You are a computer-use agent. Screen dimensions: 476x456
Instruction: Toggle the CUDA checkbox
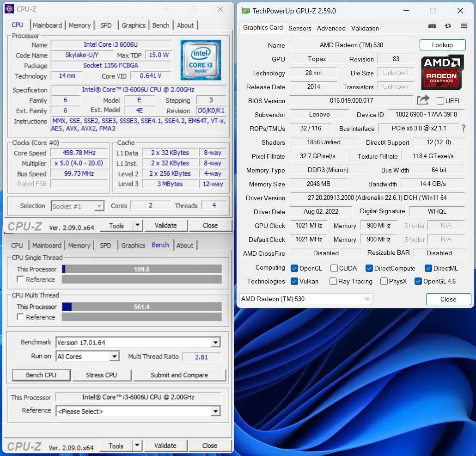tap(334, 268)
